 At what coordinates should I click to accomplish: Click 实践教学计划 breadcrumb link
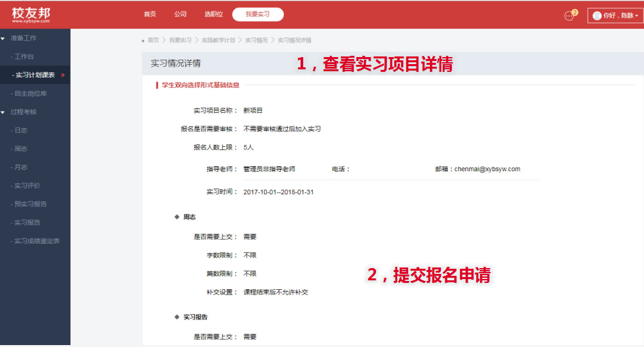tap(218, 40)
